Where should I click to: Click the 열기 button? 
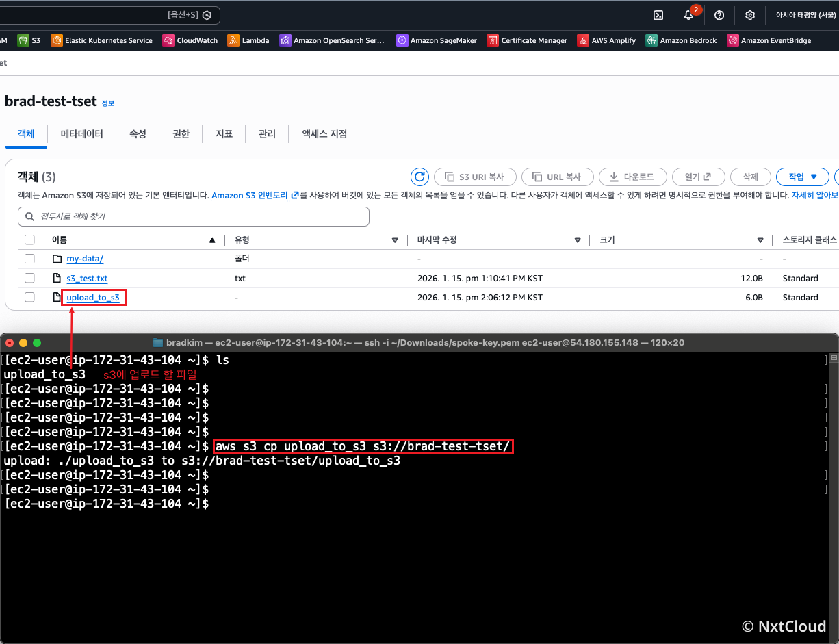tap(698, 177)
